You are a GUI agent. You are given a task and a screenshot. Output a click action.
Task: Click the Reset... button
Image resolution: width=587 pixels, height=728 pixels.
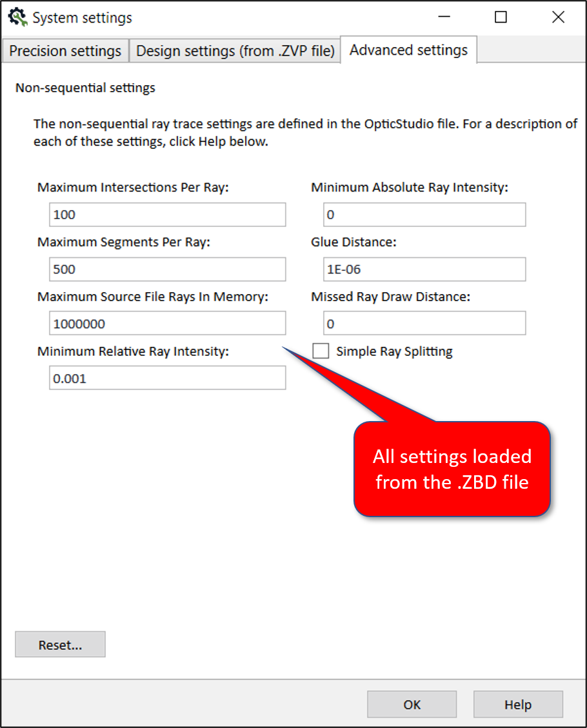(x=61, y=644)
